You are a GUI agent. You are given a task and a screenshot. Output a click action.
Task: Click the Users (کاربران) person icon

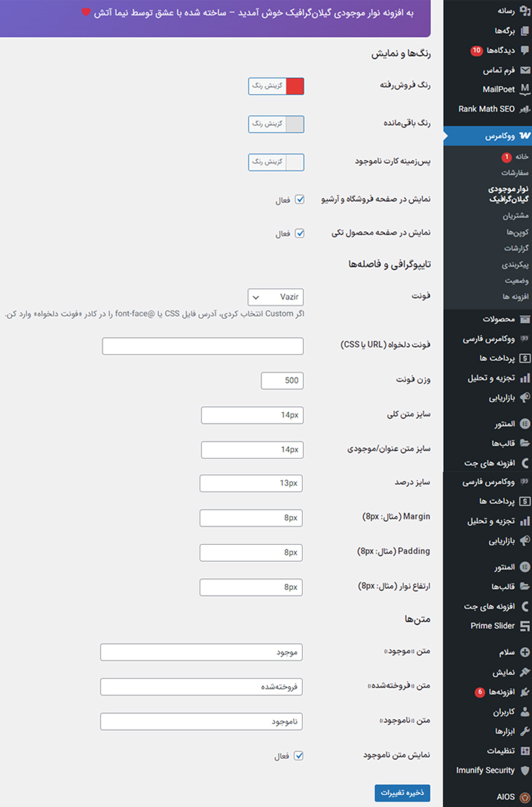tap(525, 712)
